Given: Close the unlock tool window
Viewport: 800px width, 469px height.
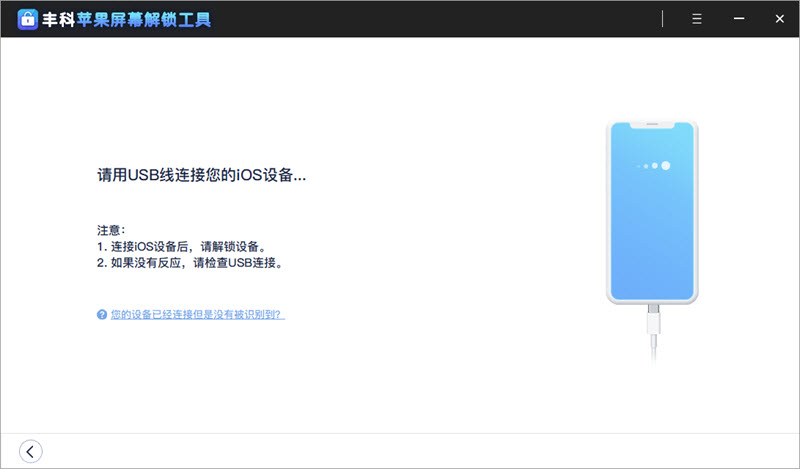Looking at the screenshot, I should pos(779,20).
